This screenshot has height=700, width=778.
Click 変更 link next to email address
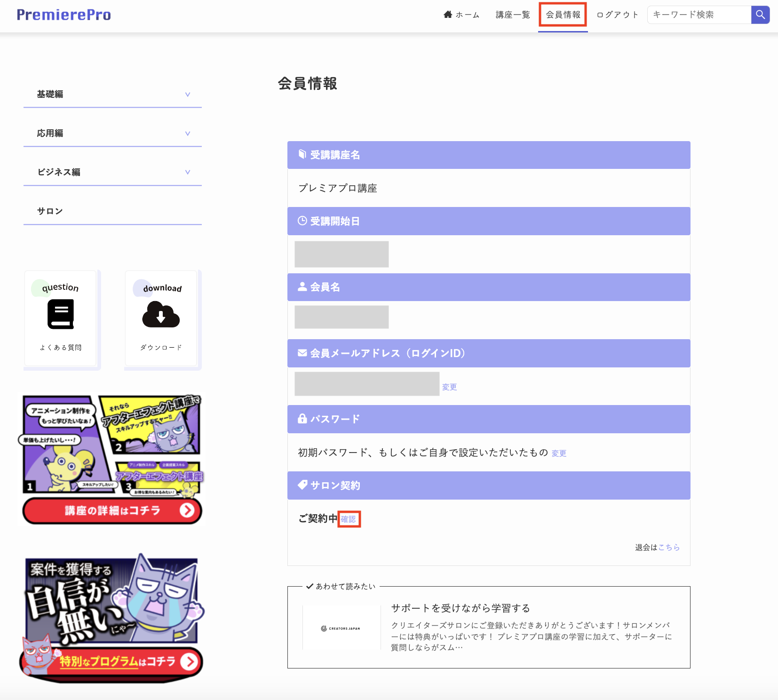tap(449, 387)
